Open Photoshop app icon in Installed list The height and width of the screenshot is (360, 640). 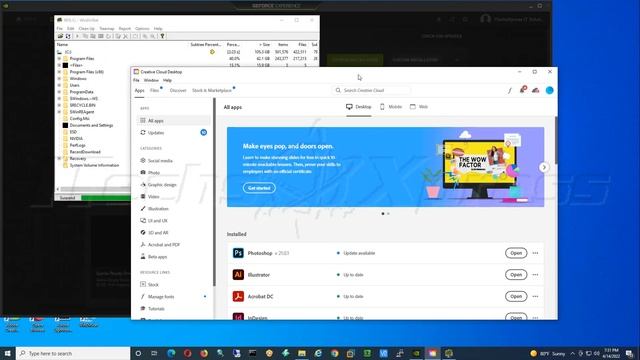[238, 253]
